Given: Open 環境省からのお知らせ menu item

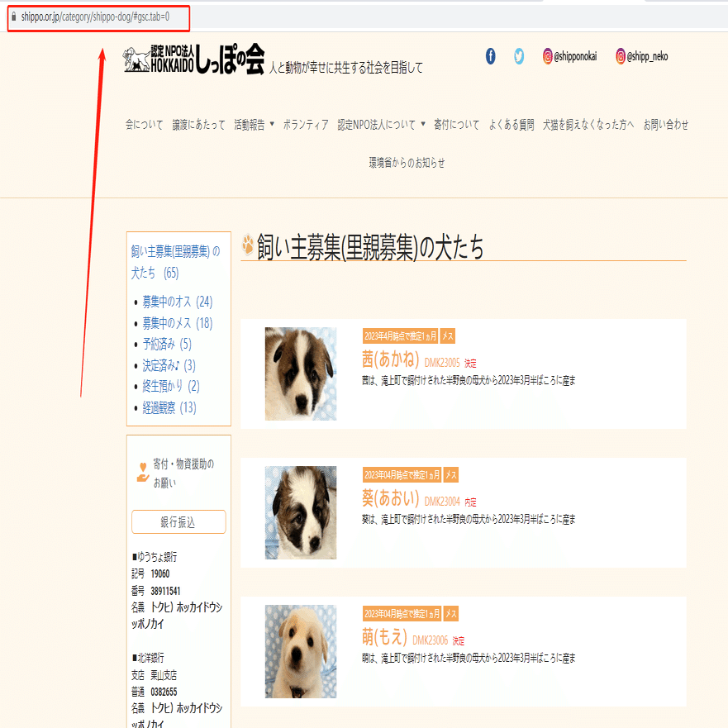Looking at the screenshot, I should tap(407, 163).
